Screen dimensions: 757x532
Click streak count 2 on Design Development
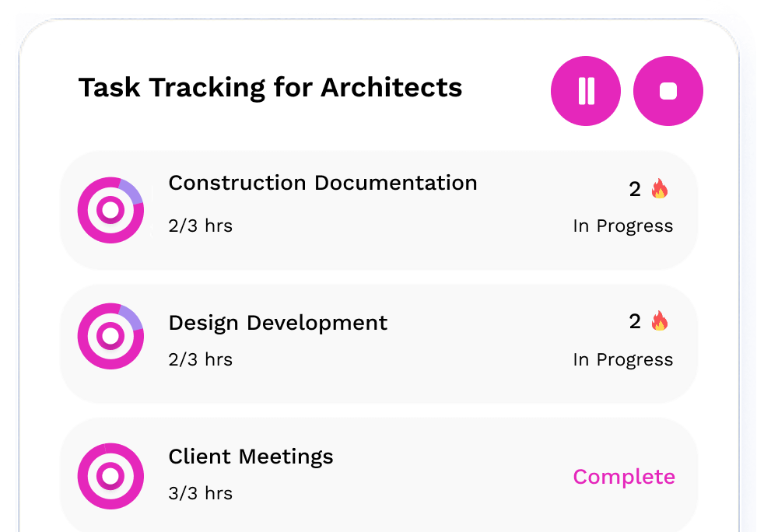point(635,321)
